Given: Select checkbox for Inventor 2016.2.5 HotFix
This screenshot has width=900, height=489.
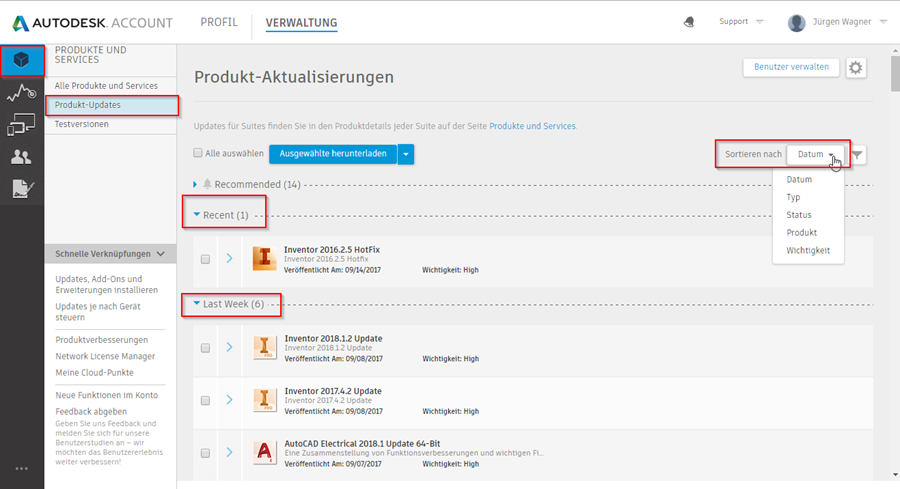Looking at the screenshot, I should (x=205, y=259).
